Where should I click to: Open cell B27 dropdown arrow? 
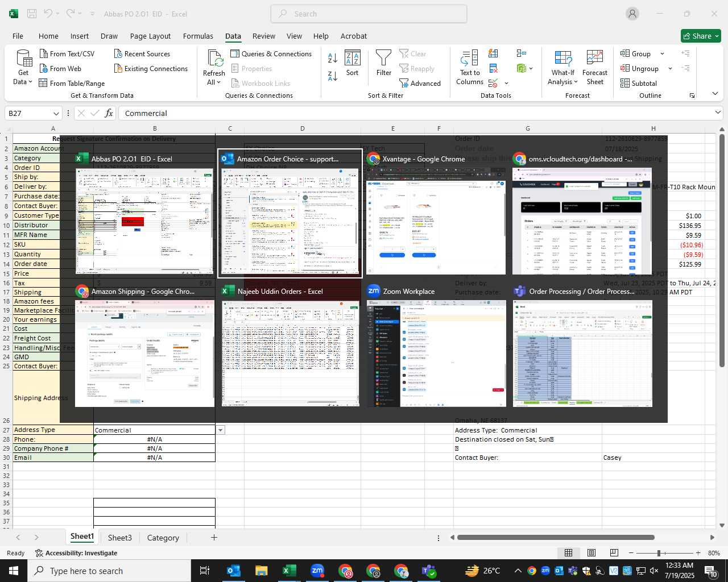pos(220,430)
